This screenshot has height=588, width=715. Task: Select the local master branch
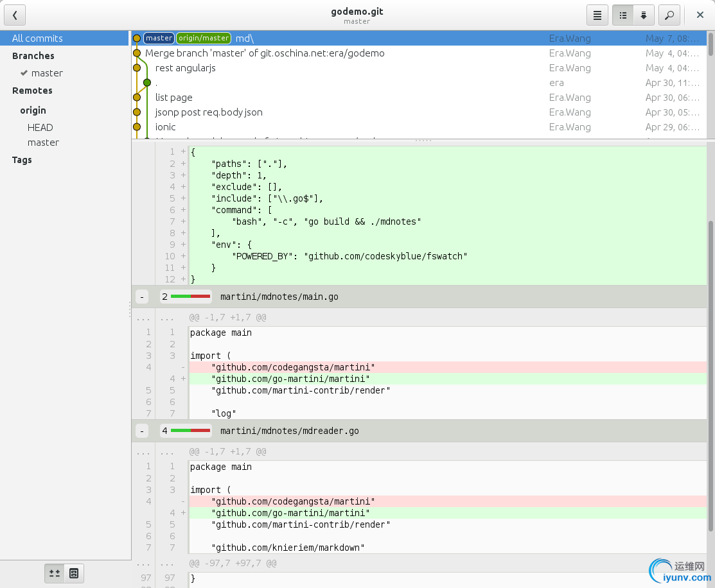click(x=47, y=73)
